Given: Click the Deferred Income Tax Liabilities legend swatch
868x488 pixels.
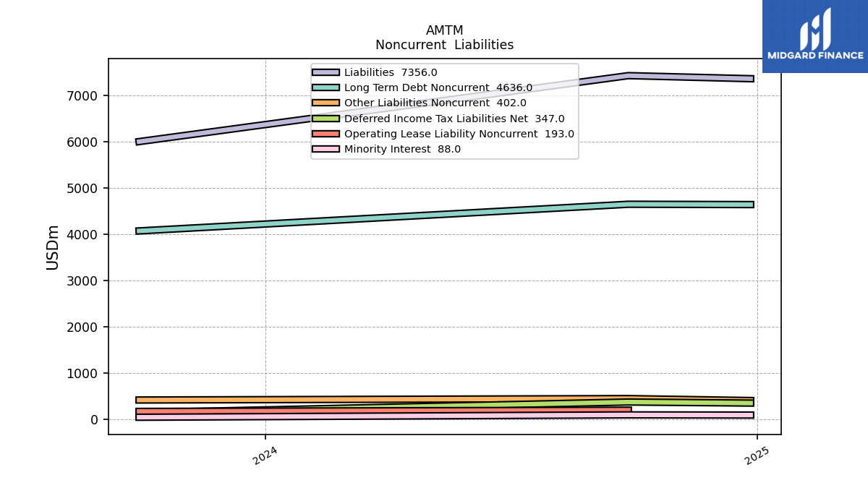Looking at the screenshot, I should [325, 119].
